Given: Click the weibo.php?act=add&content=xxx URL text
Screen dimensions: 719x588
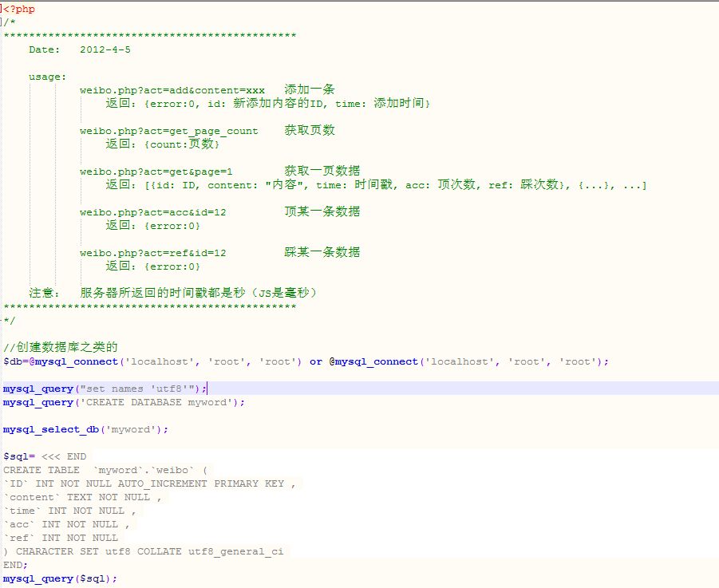Looking at the screenshot, I should pos(172,90).
